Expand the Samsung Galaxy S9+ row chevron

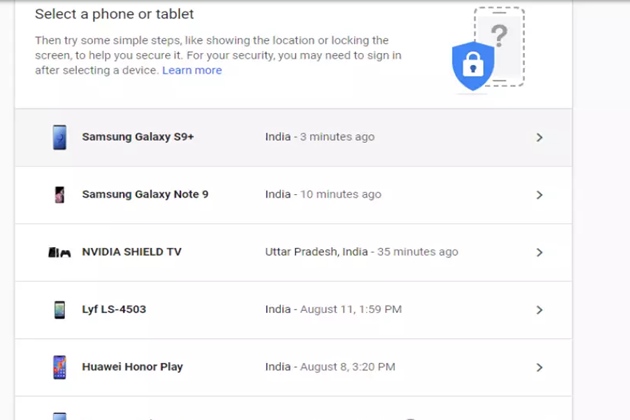coord(539,137)
